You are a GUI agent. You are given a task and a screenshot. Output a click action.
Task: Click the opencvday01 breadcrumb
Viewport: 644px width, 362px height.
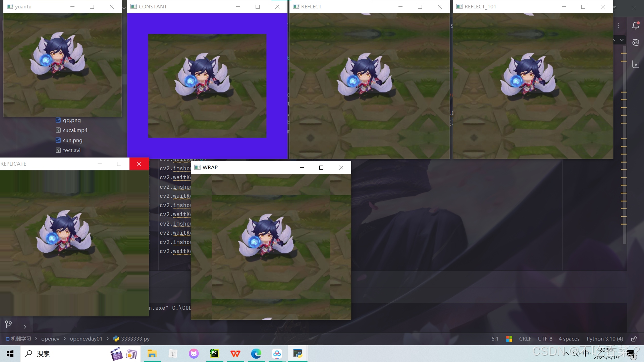(86, 339)
